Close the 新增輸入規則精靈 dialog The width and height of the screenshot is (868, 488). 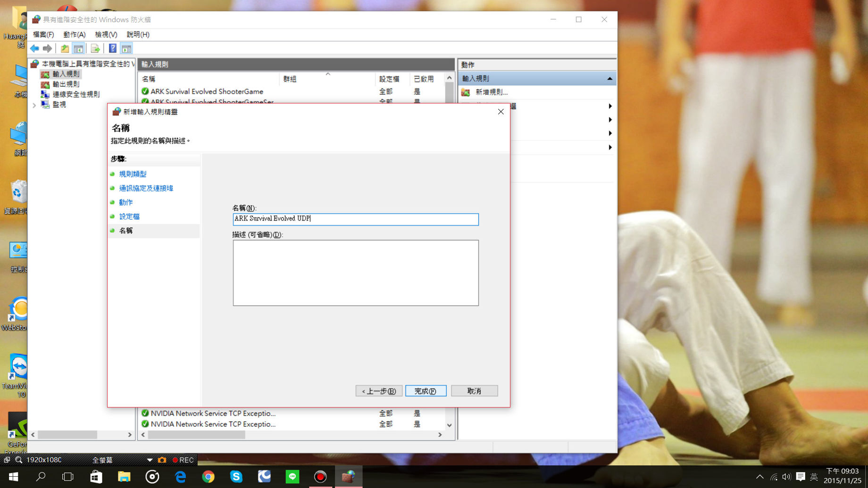[501, 112]
